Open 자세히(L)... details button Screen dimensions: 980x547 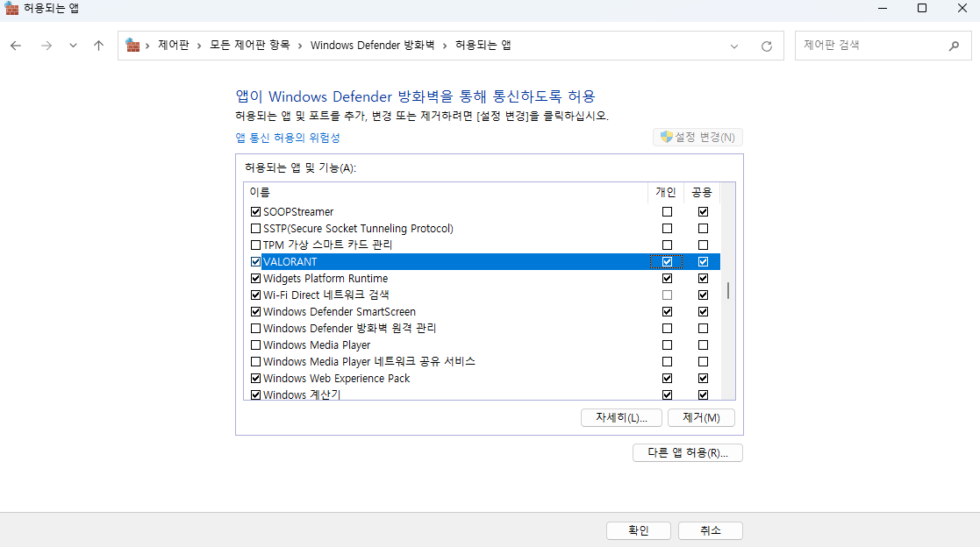pyautogui.click(x=621, y=418)
